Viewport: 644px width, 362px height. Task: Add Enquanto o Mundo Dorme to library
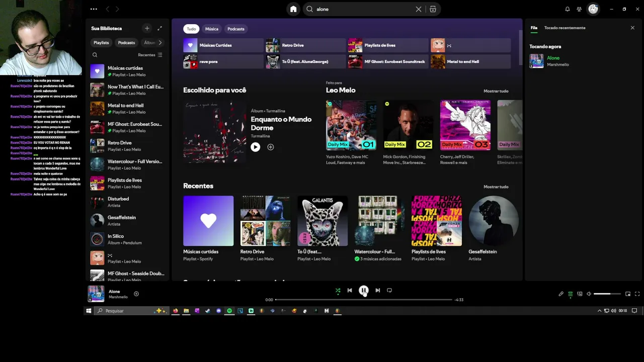tap(271, 147)
